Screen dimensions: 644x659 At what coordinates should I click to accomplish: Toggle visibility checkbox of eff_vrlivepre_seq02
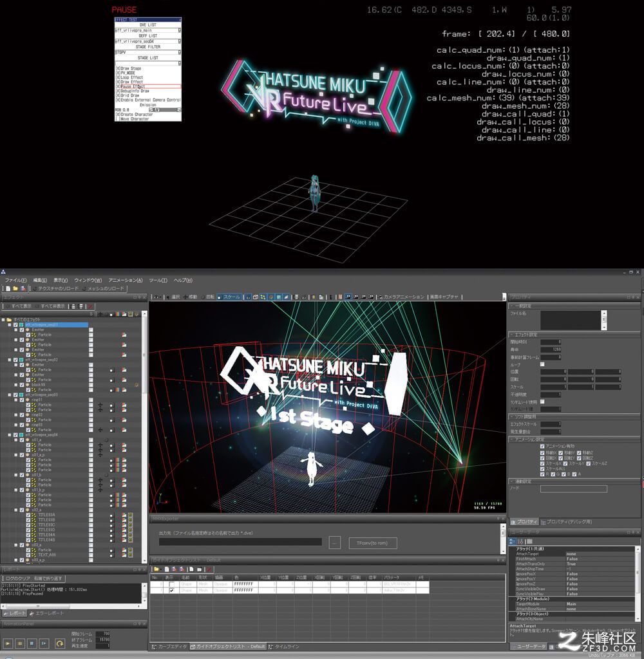click(x=15, y=360)
